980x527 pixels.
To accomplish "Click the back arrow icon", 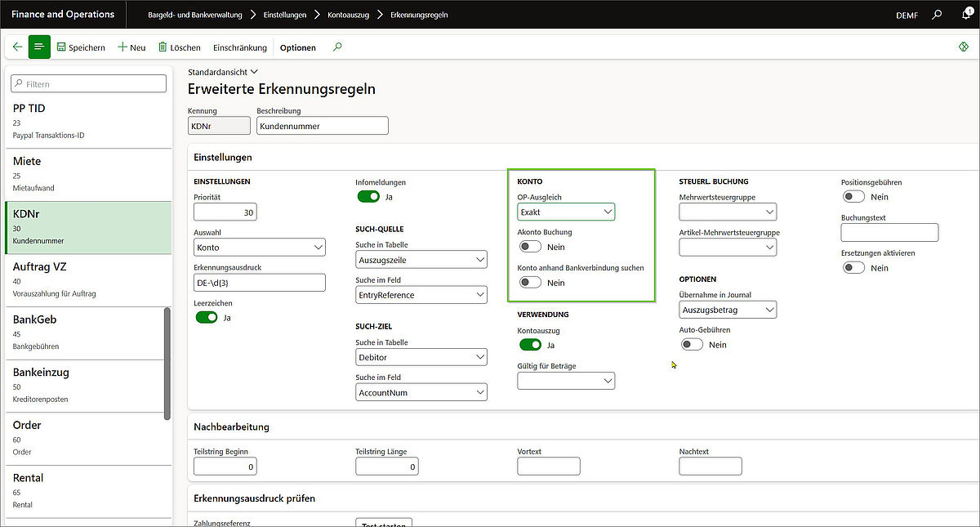I will [x=17, y=47].
